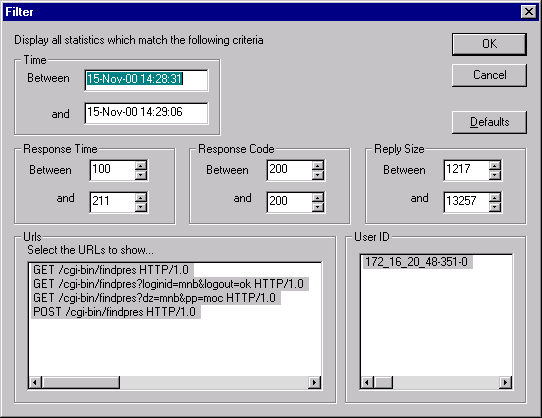This screenshot has width=542, height=418.
Task: Decrease the Response Time upper bound spinner
Action: tap(141, 207)
